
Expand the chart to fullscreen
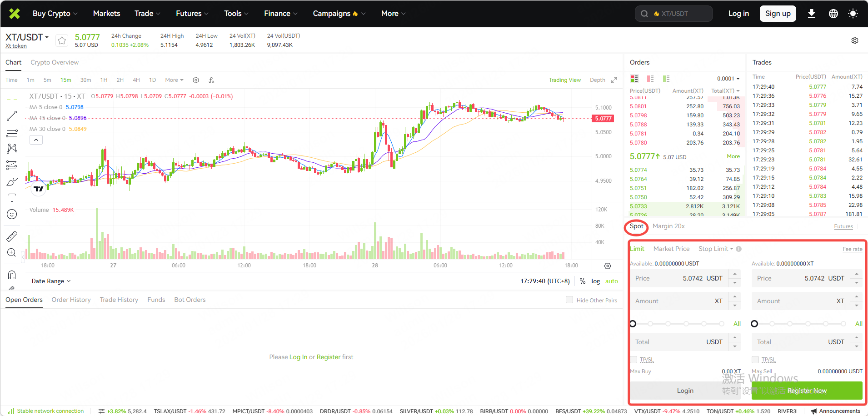click(x=614, y=80)
